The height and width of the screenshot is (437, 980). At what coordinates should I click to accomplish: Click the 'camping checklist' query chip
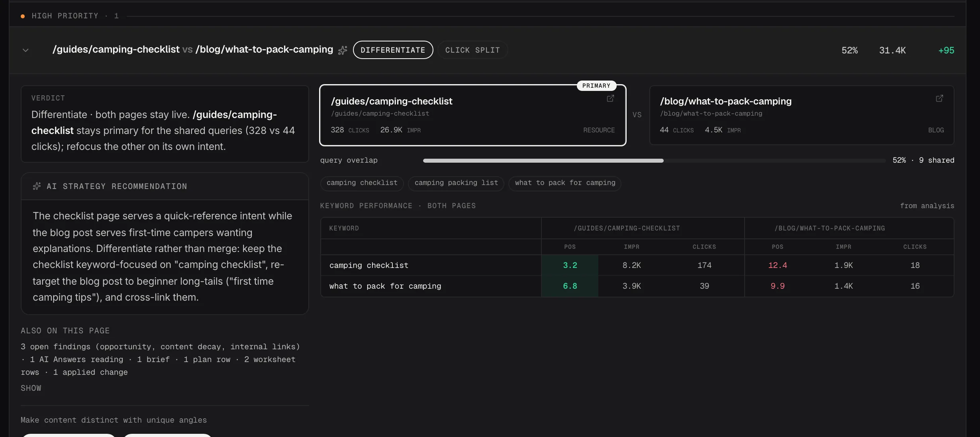click(x=362, y=183)
